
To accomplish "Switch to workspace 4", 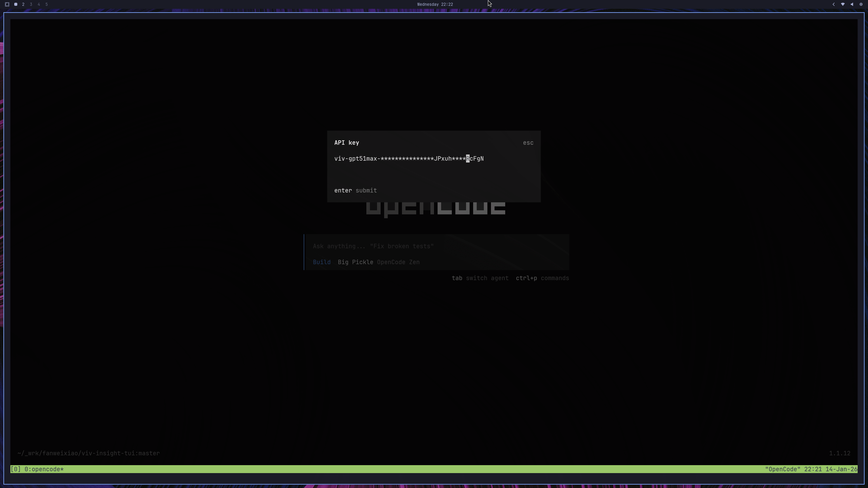I will (39, 4).
